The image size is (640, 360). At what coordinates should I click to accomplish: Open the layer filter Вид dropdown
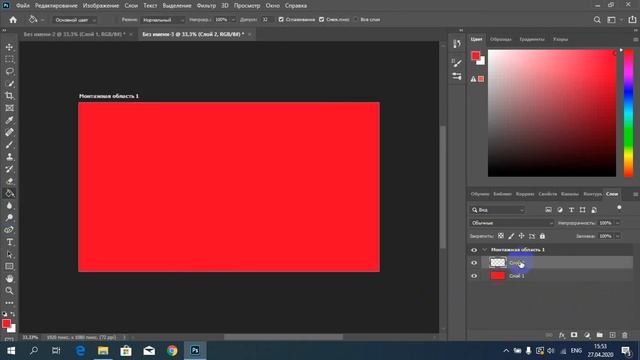497,210
